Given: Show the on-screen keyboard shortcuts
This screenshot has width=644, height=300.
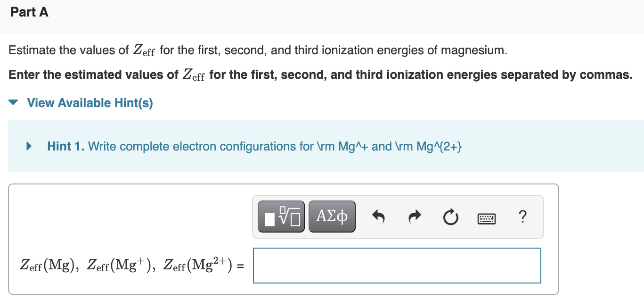Looking at the screenshot, I should [486, 218].
